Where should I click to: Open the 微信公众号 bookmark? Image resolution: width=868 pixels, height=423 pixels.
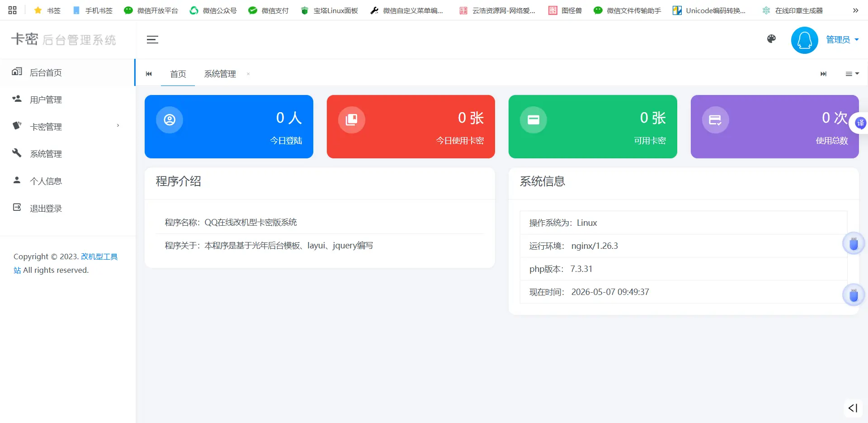tap(213, 10)
